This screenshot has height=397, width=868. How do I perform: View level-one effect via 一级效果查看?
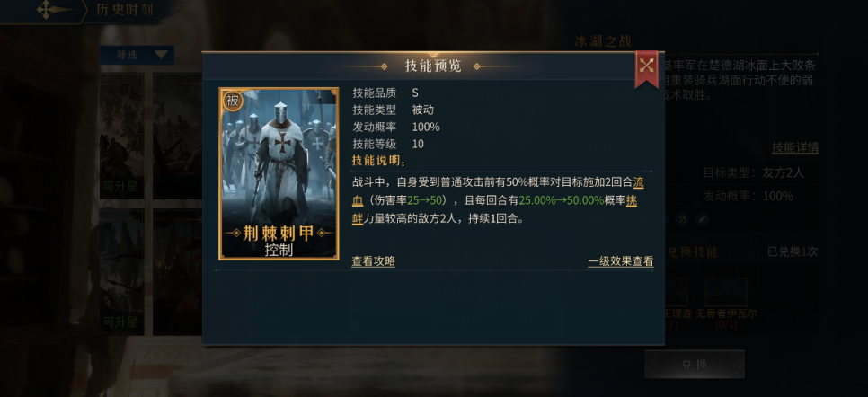point(621,261)
